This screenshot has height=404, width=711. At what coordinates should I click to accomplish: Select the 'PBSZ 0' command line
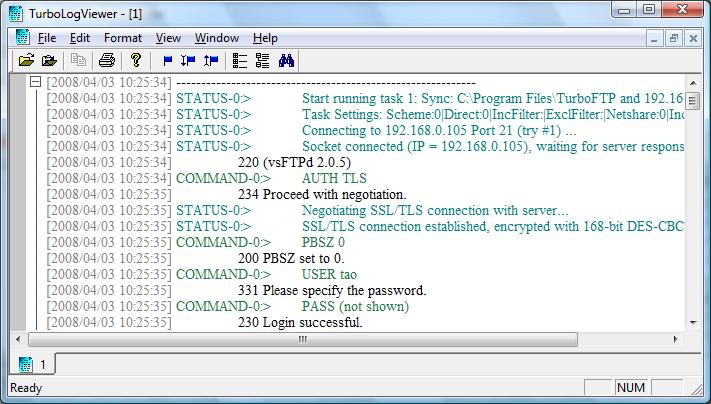click(323, 242)
